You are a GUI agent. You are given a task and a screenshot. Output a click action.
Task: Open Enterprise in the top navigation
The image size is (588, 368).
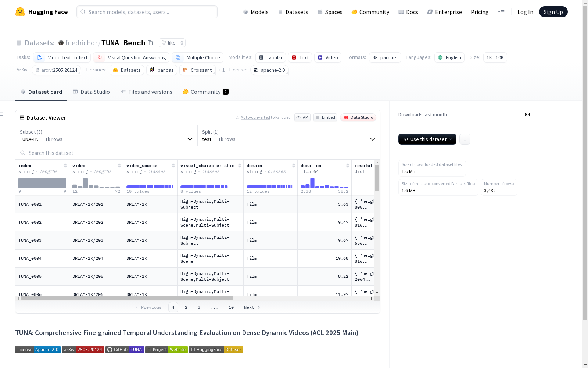pyautogui.click(x=444, y=12)
